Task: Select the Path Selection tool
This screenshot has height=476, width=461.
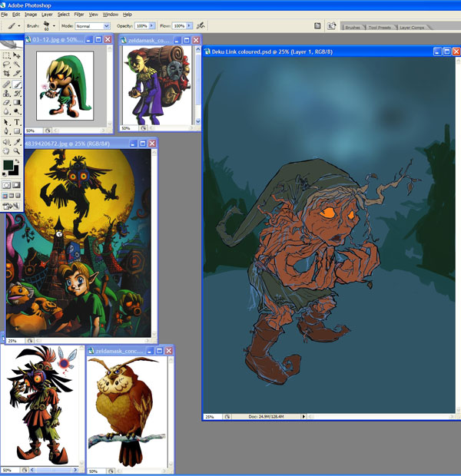Action: tap(6, 122)
